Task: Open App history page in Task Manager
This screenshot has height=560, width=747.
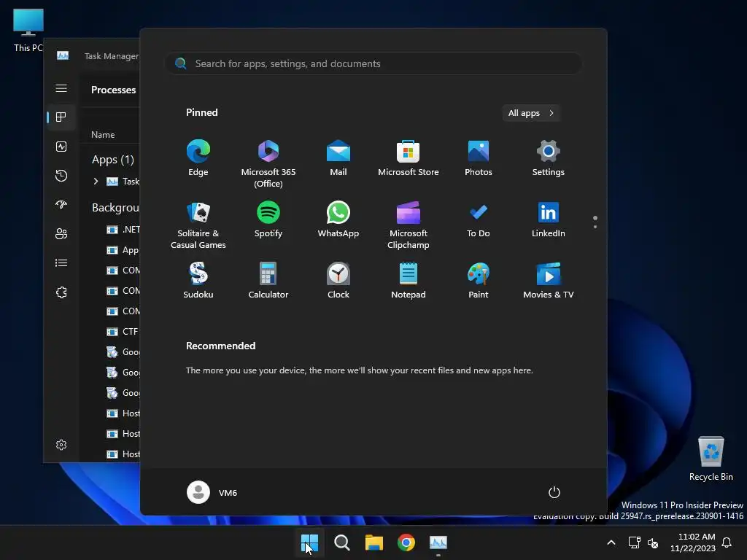Action: [61, 176]
